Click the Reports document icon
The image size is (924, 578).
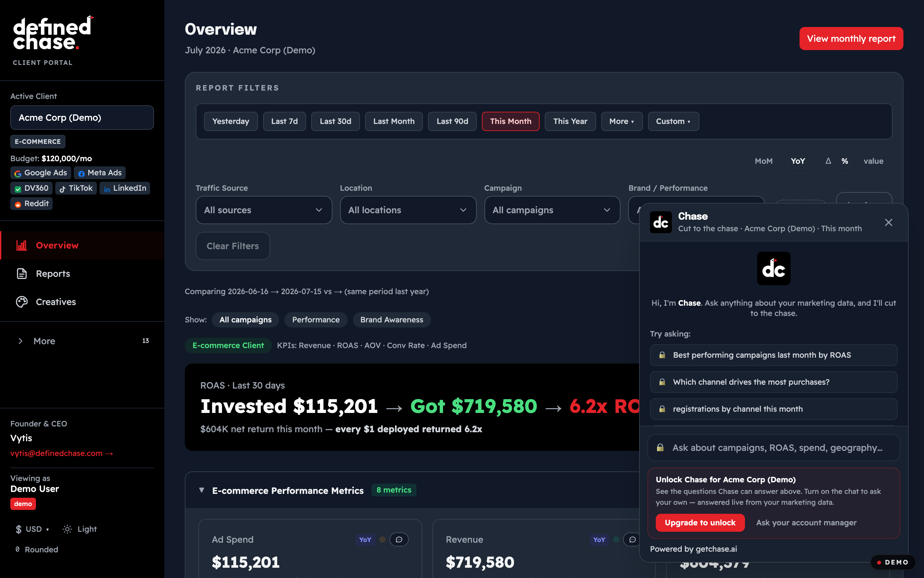22,274
